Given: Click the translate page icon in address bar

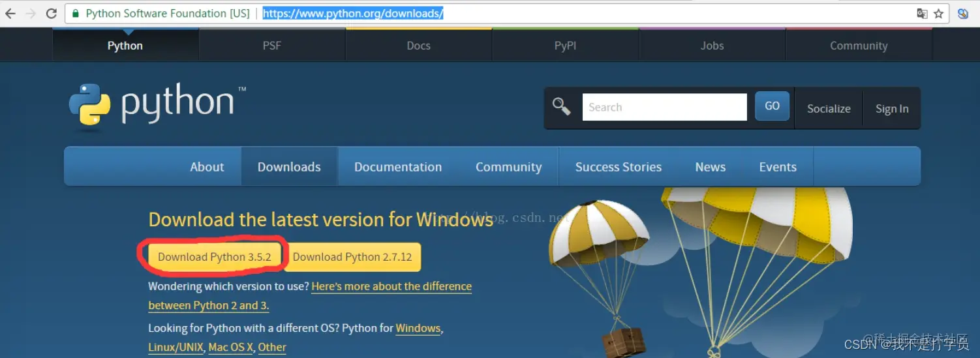Looking at the screenshot, I should tap(922, 13).
